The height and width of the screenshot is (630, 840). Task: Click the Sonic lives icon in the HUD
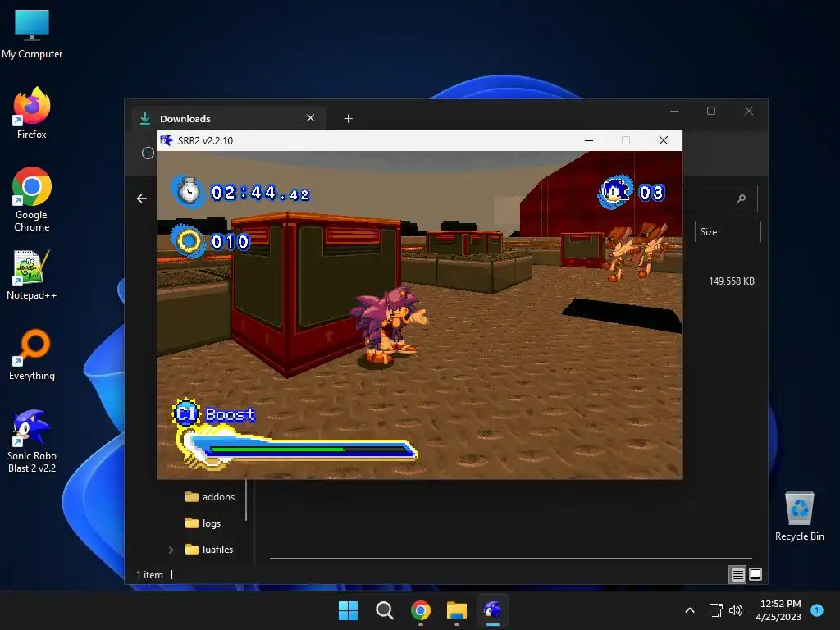[615, 191]
